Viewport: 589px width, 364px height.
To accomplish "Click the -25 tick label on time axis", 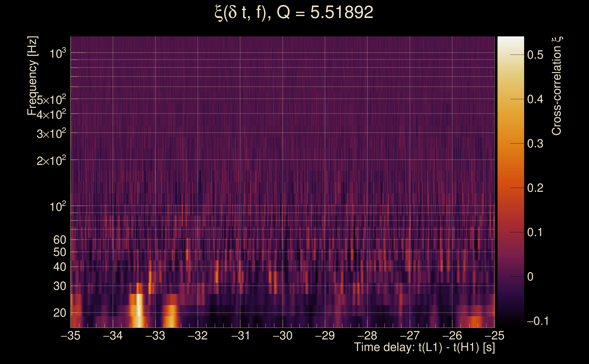I will coord(494,336).
